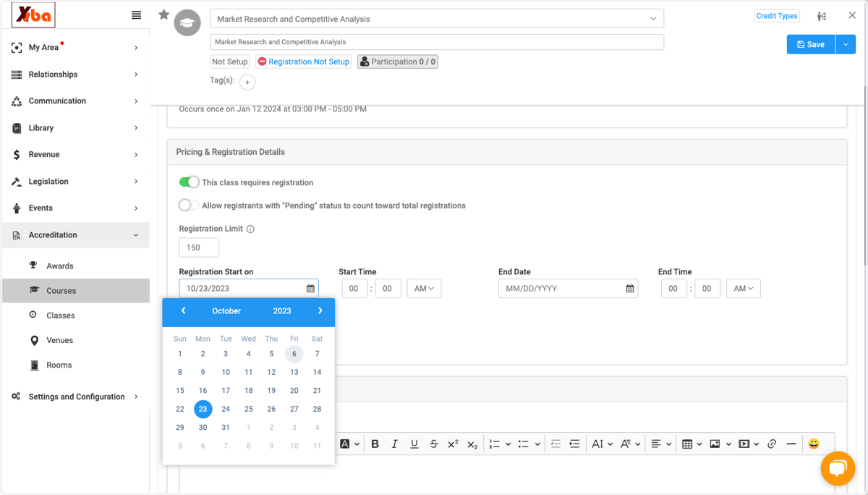
Task: Click the End Date input field
Action: (x=569, y=288)
